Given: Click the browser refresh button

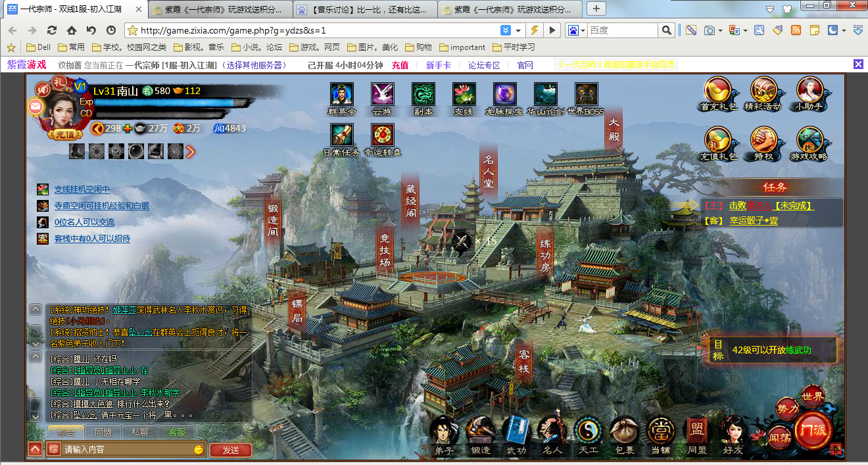Looking at the screenshot, I should (x=52, y=30).
